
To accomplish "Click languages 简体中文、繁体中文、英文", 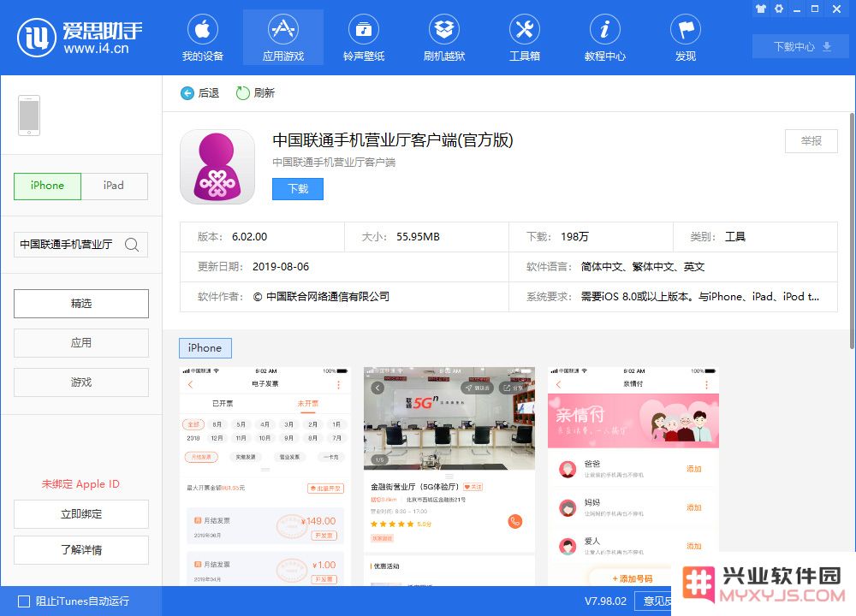I will point(643,267).
